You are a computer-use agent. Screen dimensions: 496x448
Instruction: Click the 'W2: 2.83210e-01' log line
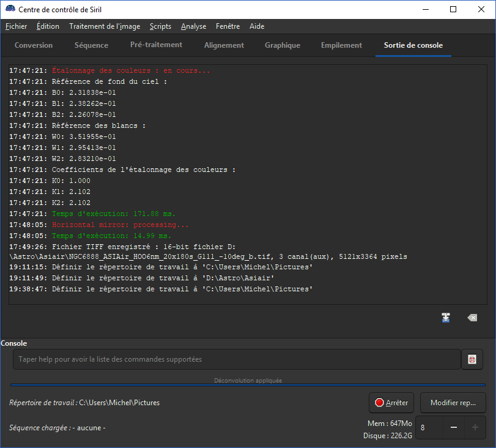[x=62, y=159]
